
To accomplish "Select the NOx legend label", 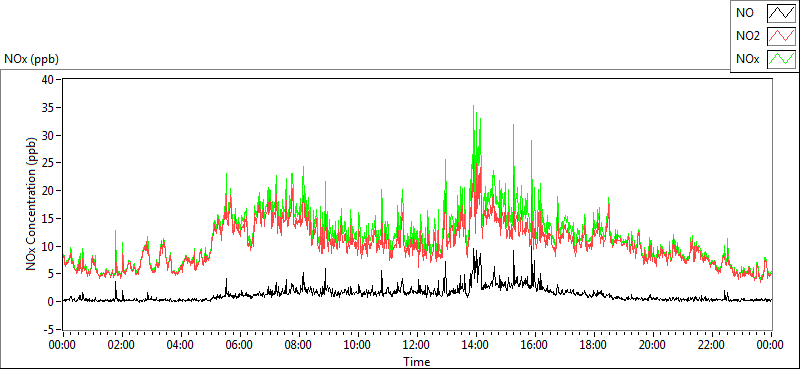I will click(748, 59).
